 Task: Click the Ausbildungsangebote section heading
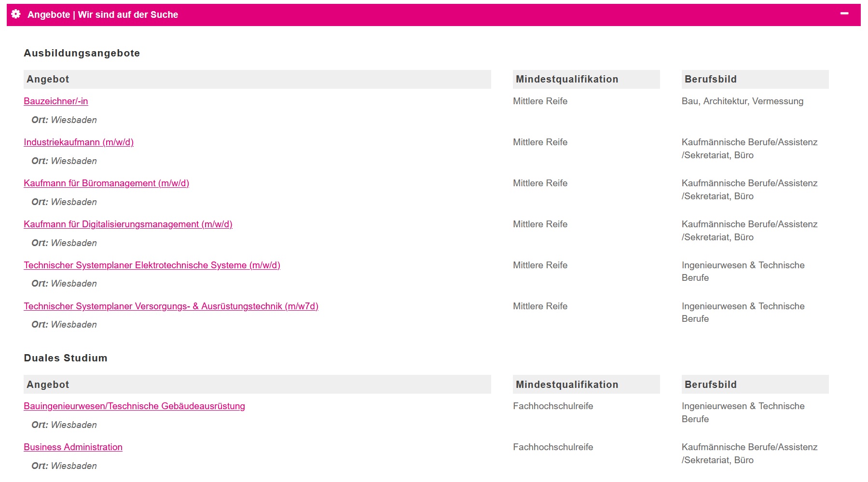(x=82, y=53)
